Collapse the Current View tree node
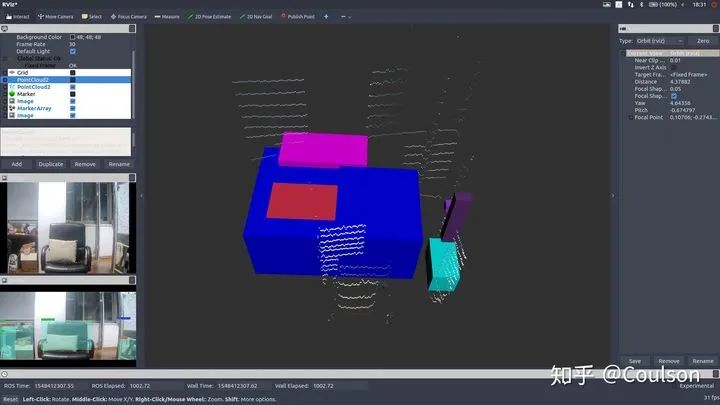Screen dimensions: 720x405 pyautogui.click(x=623, y=53)
